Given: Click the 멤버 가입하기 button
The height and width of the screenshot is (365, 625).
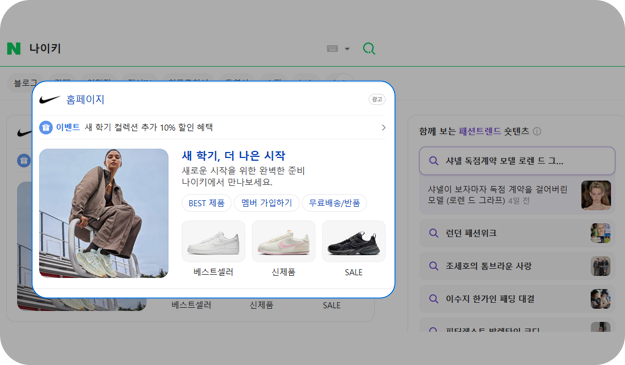Looking at the screenshot, I should pos(267,203).
